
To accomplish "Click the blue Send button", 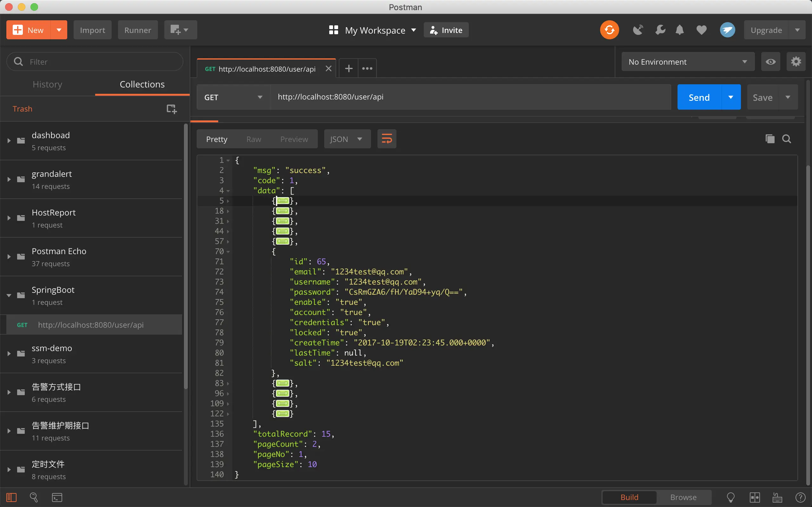I will 699,97.
